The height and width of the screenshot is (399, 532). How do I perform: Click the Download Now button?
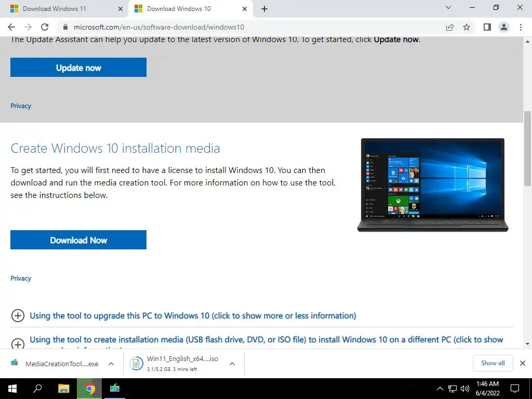pyautogui.click(x=78, y=240)
